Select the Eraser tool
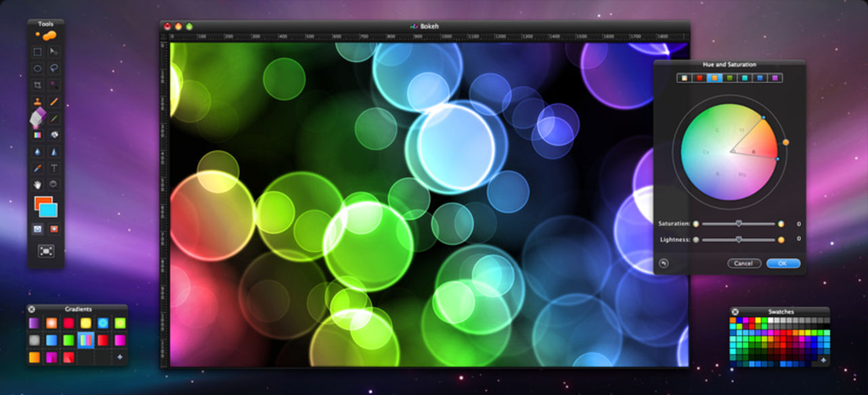This screenshot has width=868, height=395. coord(37,119)
